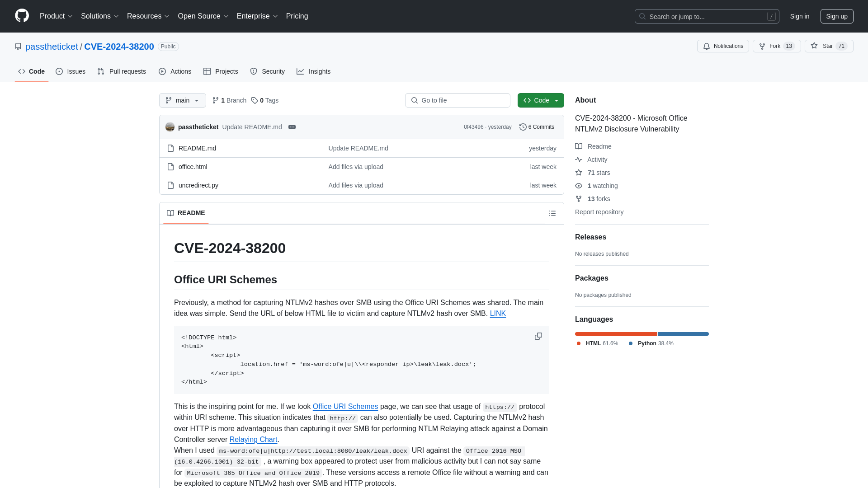Click passtheticket avatar in commit bar
868x488 pixels.
(x=170, y=127)
